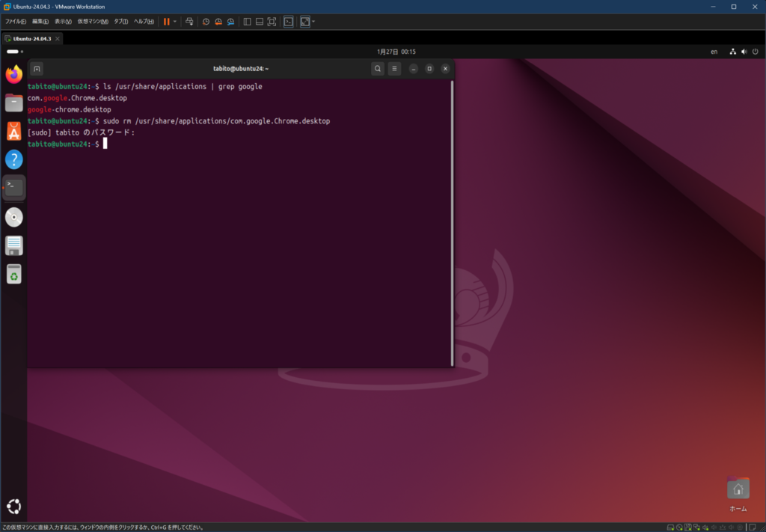Launch Firefox from the Ubuntu dock
Image resolution: width=766 pixels, height=532 pixels.
[x=14, y=74]
